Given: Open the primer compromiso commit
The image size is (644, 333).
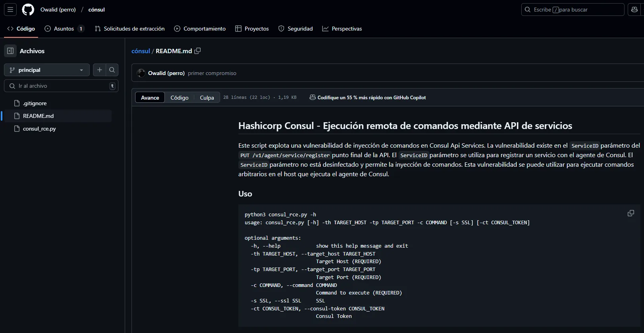Looking at the screenshot, I should (x=212, y=73).
